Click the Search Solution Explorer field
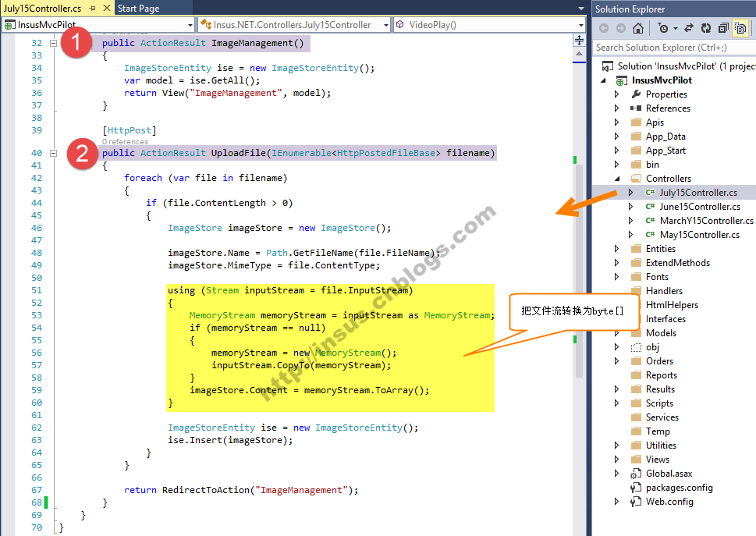The height and width of the screenshot is (536, 756). coord(671,48)
